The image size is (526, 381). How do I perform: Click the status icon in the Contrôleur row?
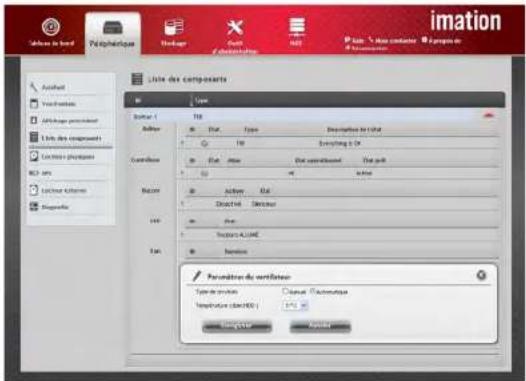(x=204, y=174)
